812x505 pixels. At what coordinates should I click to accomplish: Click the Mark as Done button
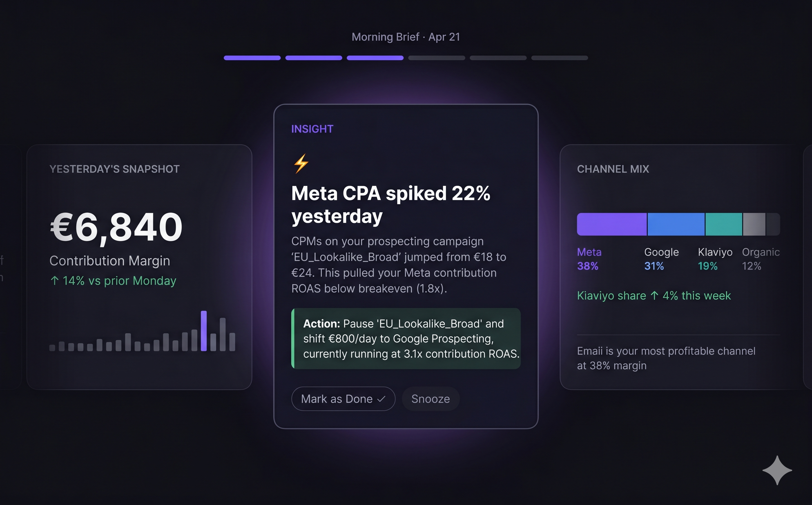point(343,399)
